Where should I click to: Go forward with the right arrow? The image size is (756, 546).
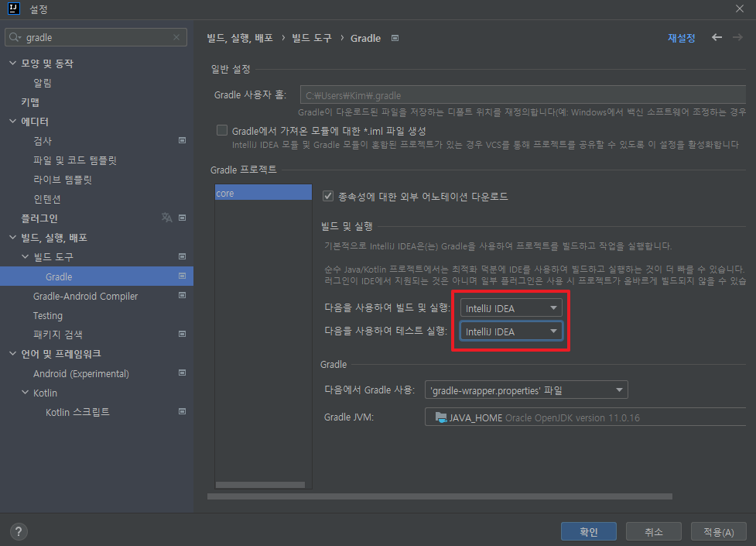click(x=737, y=38)
